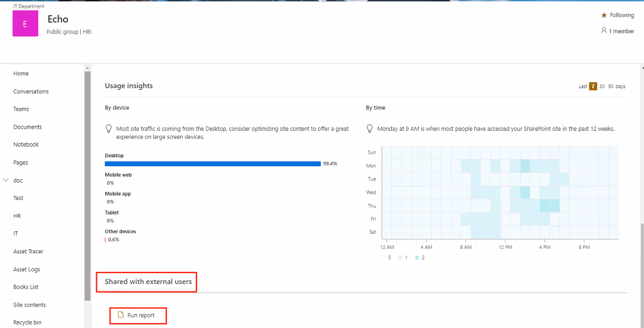Open the IT navigation link
Screen dimensions: 644x328
(16, 233)
